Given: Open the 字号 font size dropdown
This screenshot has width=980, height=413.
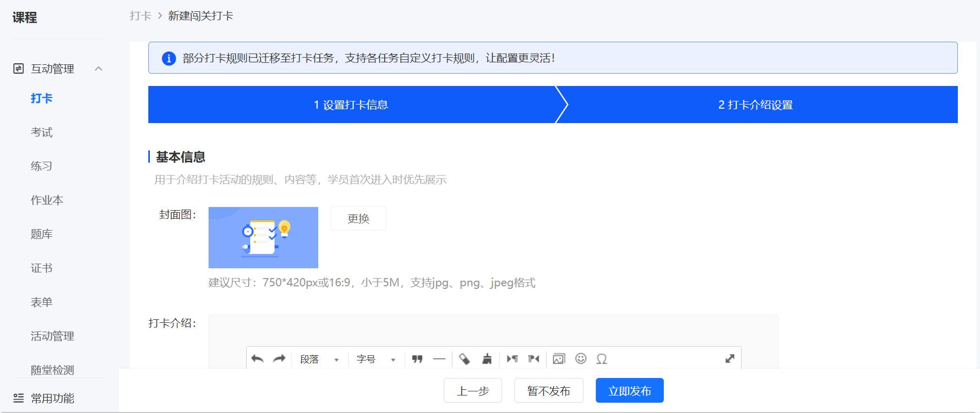Looking at the screenshot, I should coord(376,359).
